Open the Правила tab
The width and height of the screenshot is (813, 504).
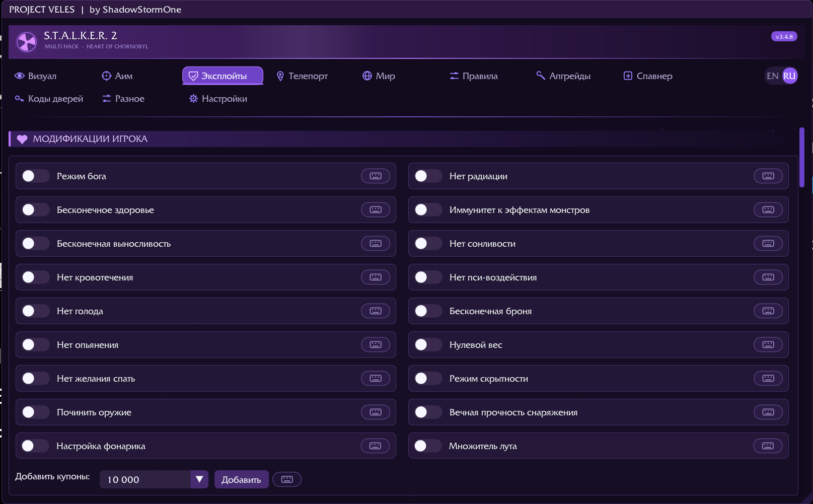474,76
